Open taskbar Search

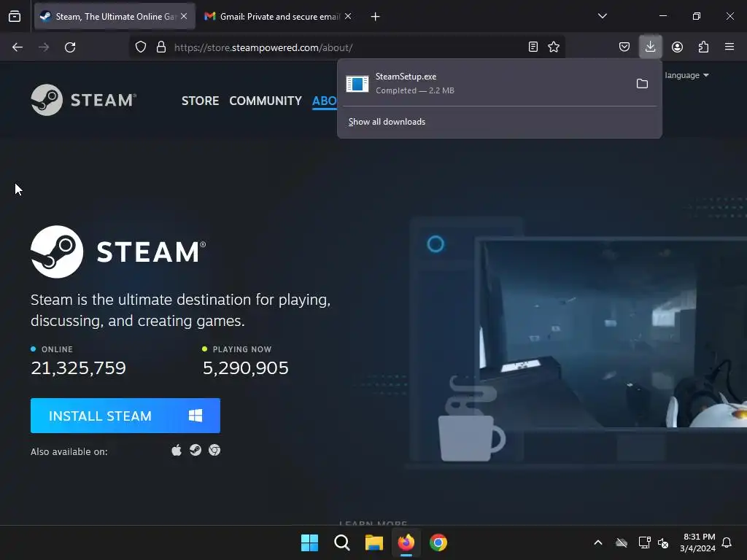(x=342, y=542)
